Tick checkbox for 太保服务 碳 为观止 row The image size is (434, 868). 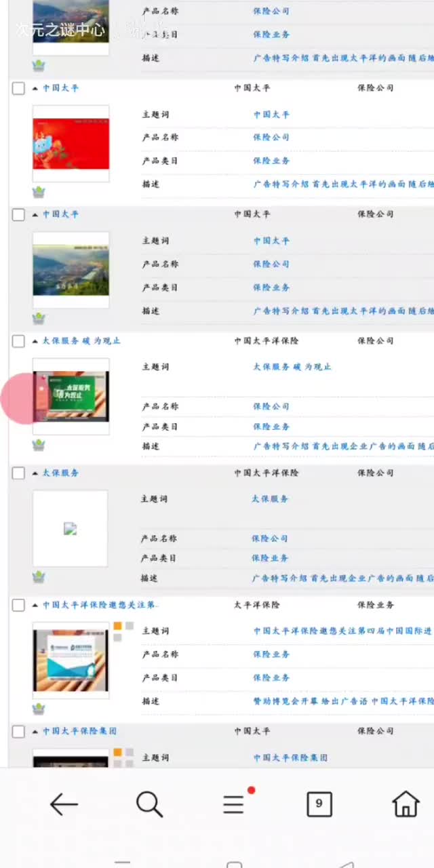18,341
